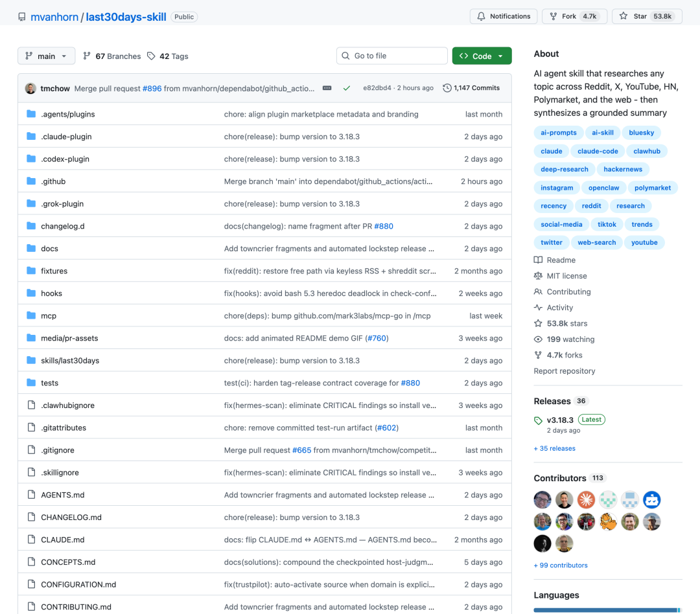This screenshot has width=700, height=614.
Task: Open the + 35 releases link
Action: click(554, 448)
